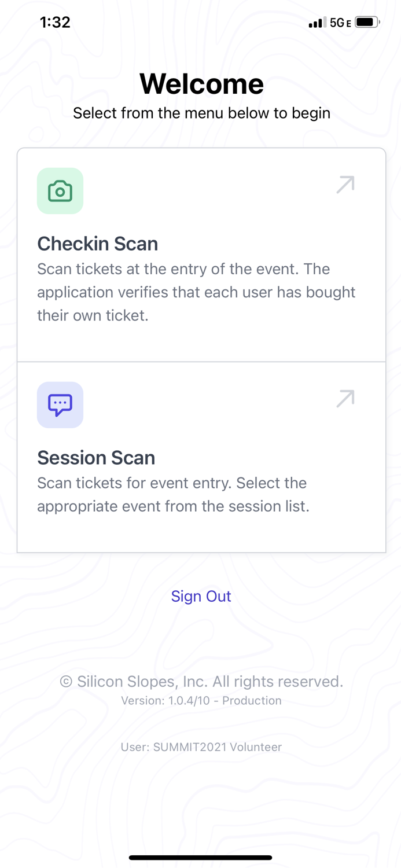Viewport: 401px width, 868px height.
Task: Open the Session Scan card
Action: tap(201, 457)
